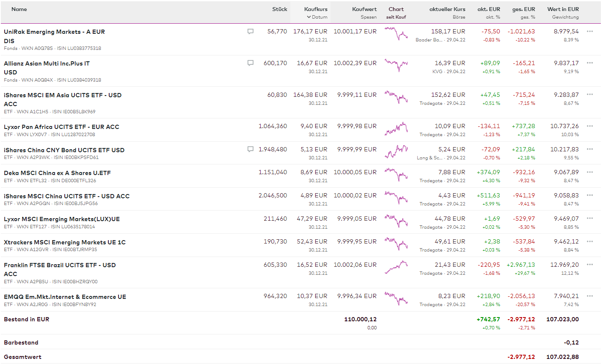Open three-dot menu for Deka MSCI China row
This screenshot has height=364, width=603.
(590, 172)
